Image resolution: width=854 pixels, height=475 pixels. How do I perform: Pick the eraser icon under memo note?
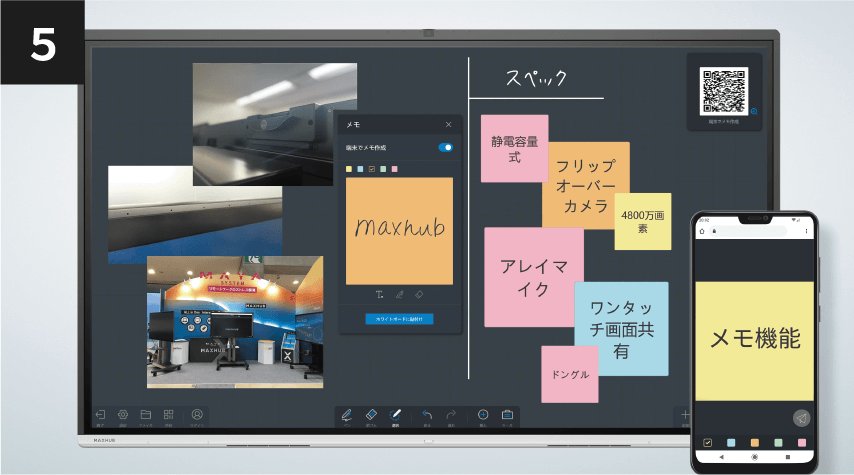point(419,295)
